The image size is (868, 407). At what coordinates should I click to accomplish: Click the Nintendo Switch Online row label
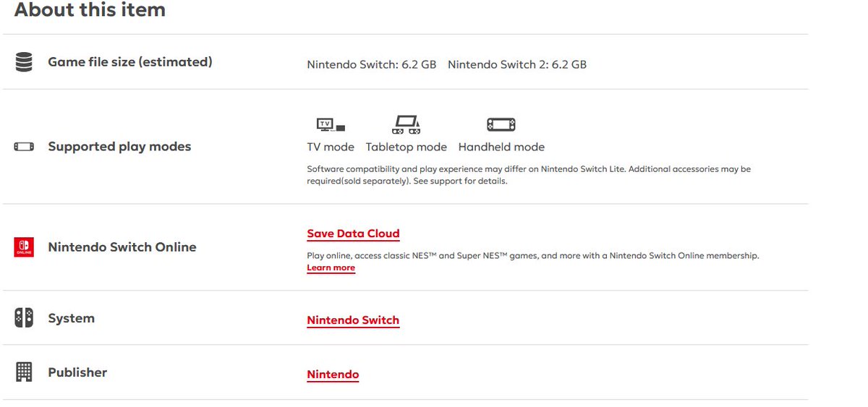coord(122,247)
